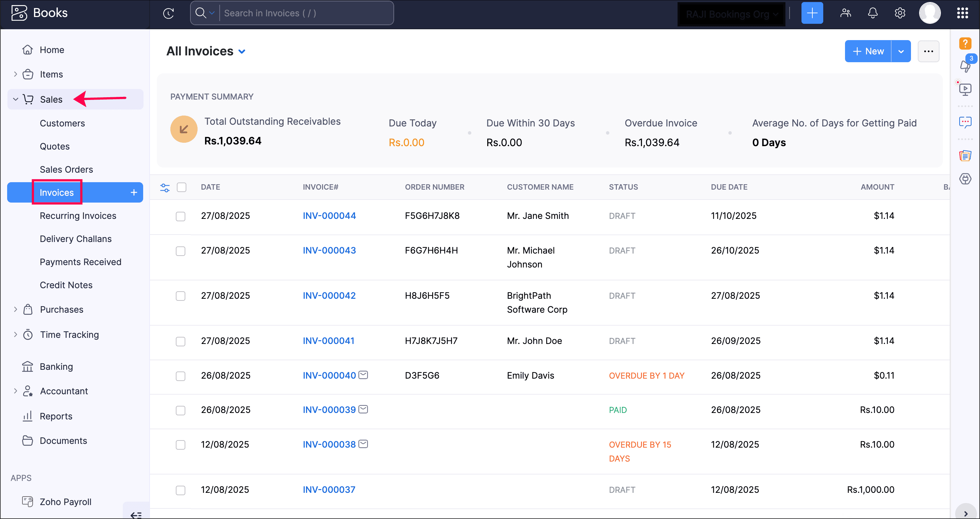This screenshot has width=980, height=519.
Task: Expand the All Invoices view dropdown
Action: 242,52
